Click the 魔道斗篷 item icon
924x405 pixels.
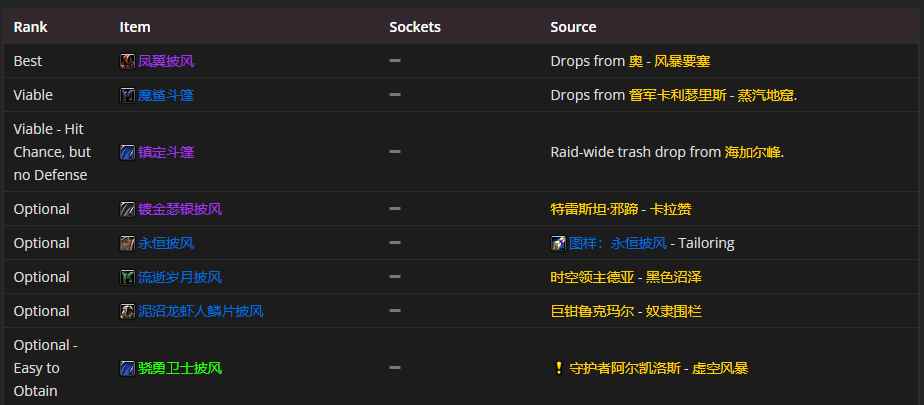[127, 95]
